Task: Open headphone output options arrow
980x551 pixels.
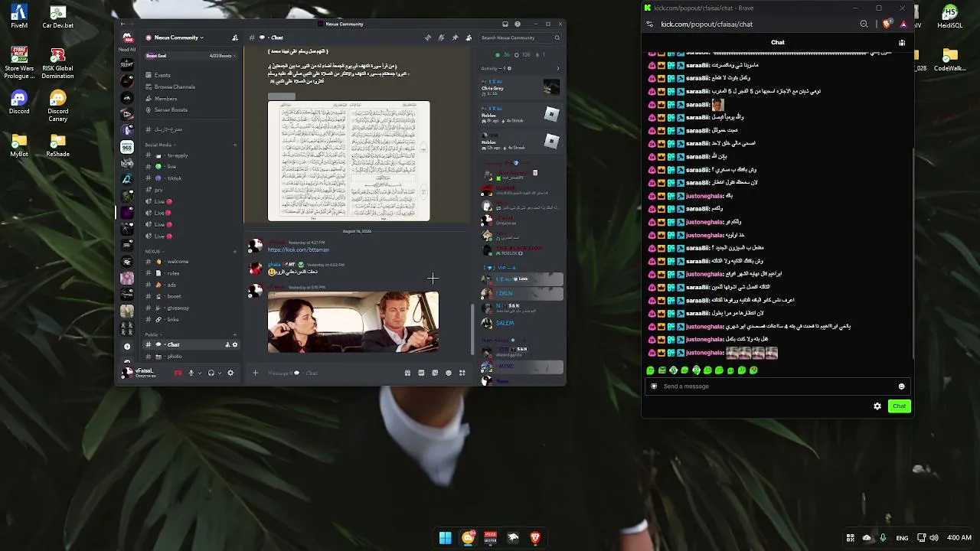Action: pyautogui.click(x=220, y=373)
